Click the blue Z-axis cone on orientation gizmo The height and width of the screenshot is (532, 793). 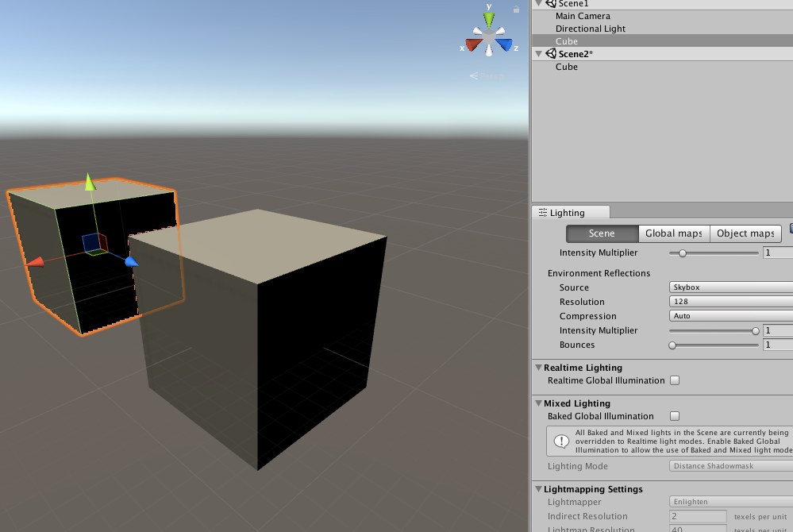pyautogui.click(x=504, y=44)
